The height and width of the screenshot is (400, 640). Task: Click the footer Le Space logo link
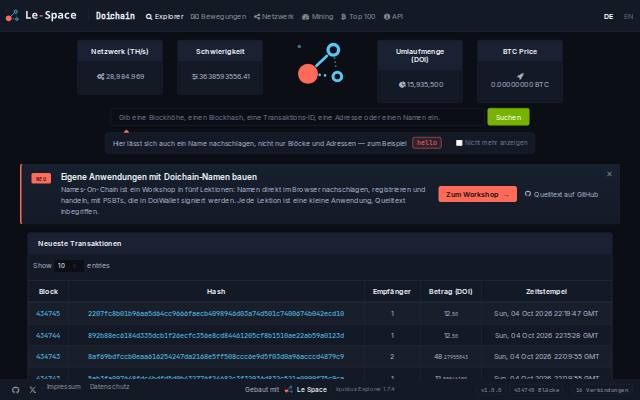pos(306,389)
